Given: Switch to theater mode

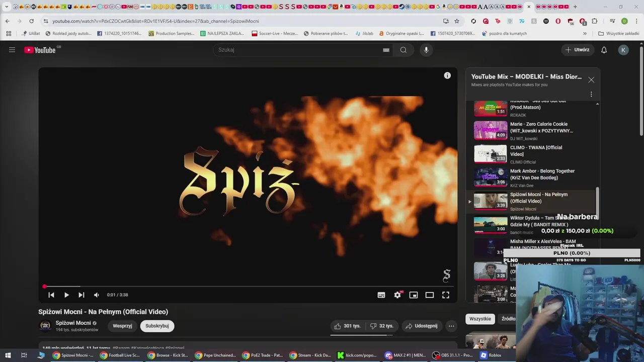Looking at the screenshot, I should (x=430, y=295).
